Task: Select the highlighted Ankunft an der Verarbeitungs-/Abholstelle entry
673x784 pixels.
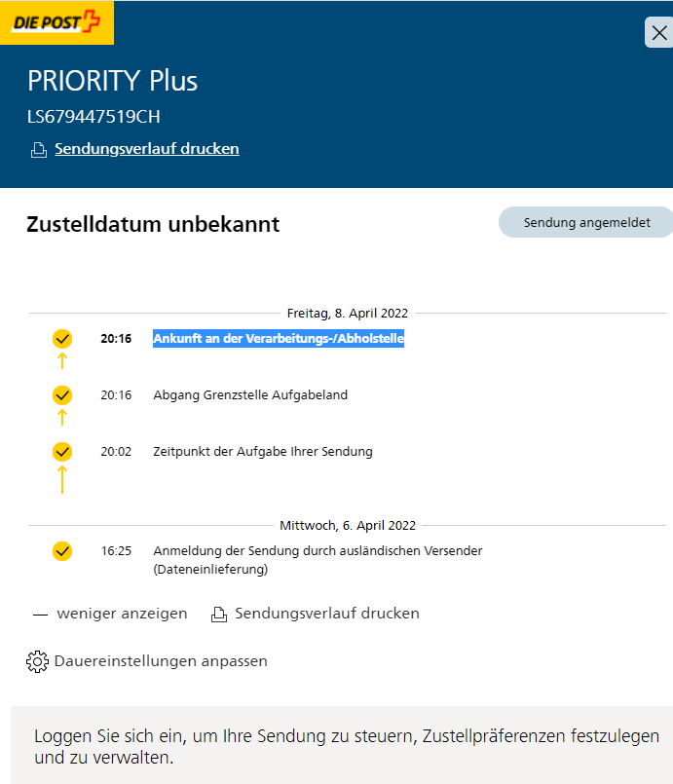Action: click(278, 339)
